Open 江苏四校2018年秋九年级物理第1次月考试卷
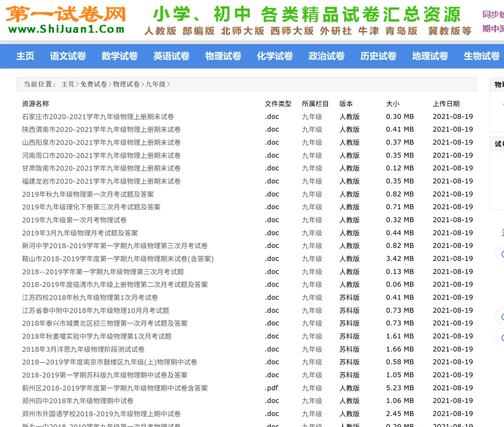The width and height of the screenshot is (504, 427). pyautogui.click(x=90, y=297)
